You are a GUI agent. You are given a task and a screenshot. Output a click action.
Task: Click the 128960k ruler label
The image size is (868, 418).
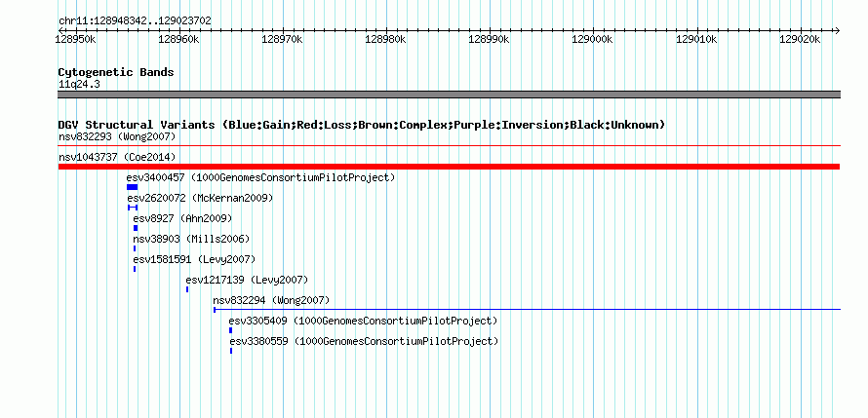(178, 39)
